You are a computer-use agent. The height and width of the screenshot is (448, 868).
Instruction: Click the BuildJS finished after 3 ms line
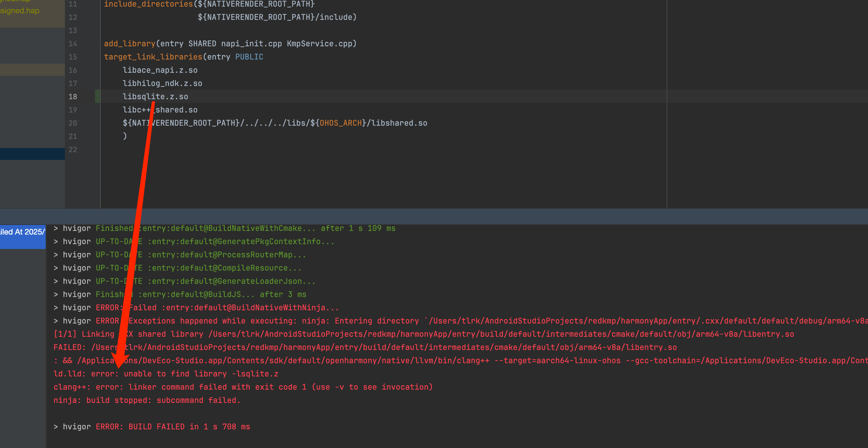[x=180, y=295]
